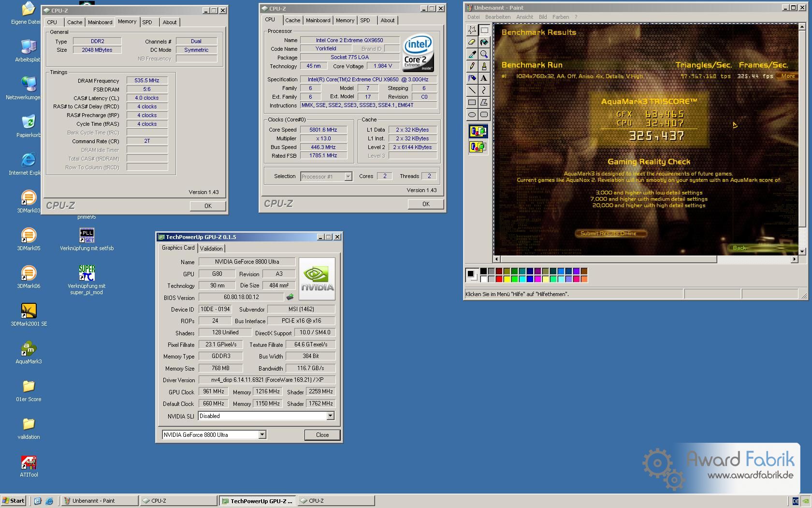Pick the Polygon shape tool
812x508 pixels.
click(484, 103)
